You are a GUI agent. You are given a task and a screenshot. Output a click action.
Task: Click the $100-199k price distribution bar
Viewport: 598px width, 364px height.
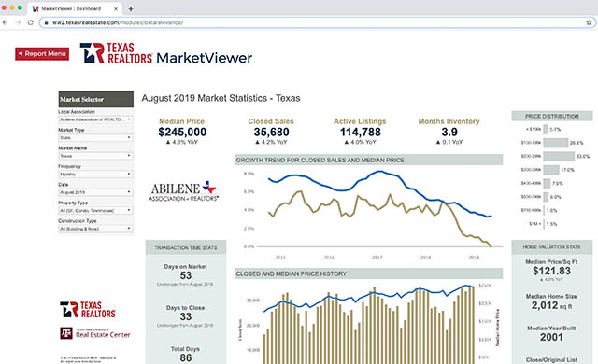[x=555, y=143]
